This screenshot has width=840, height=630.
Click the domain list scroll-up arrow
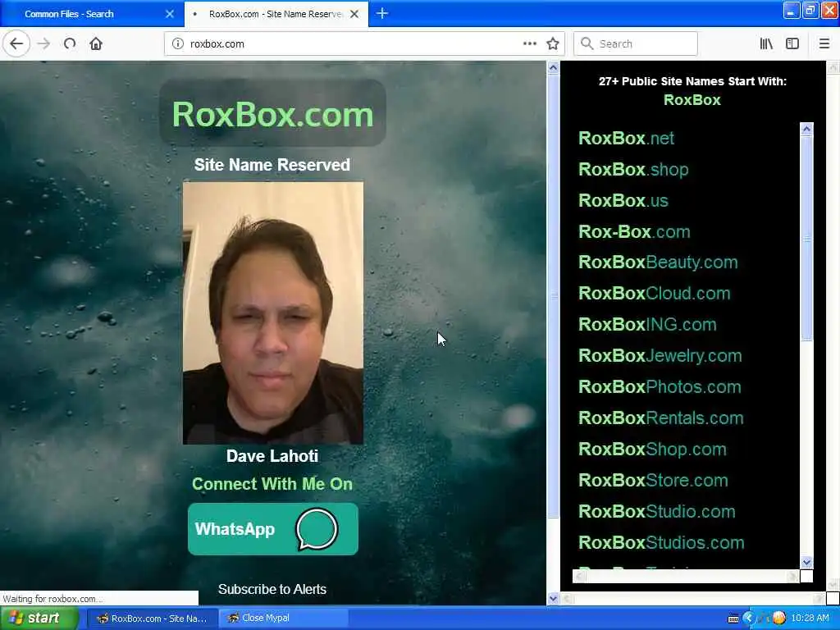(806, 129)
